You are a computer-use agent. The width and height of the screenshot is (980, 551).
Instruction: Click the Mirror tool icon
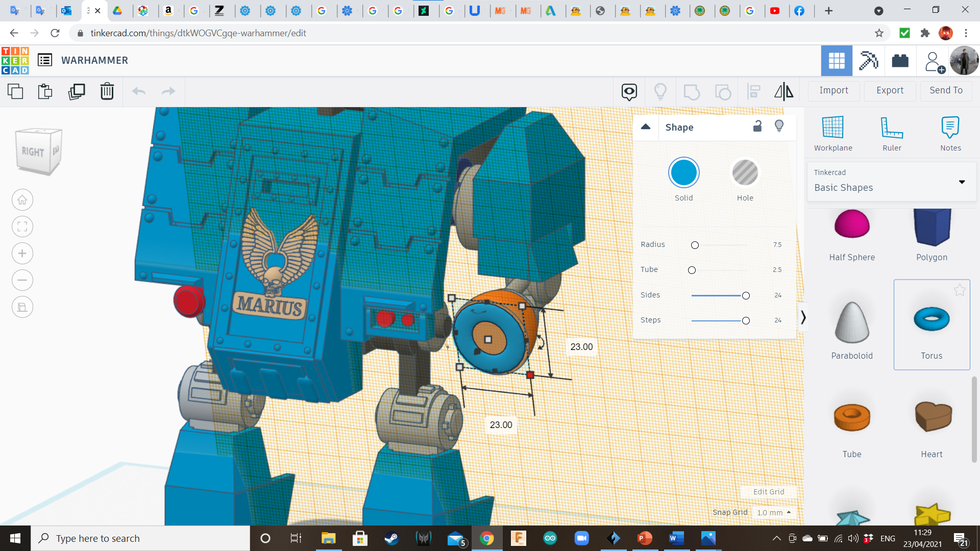783,92
